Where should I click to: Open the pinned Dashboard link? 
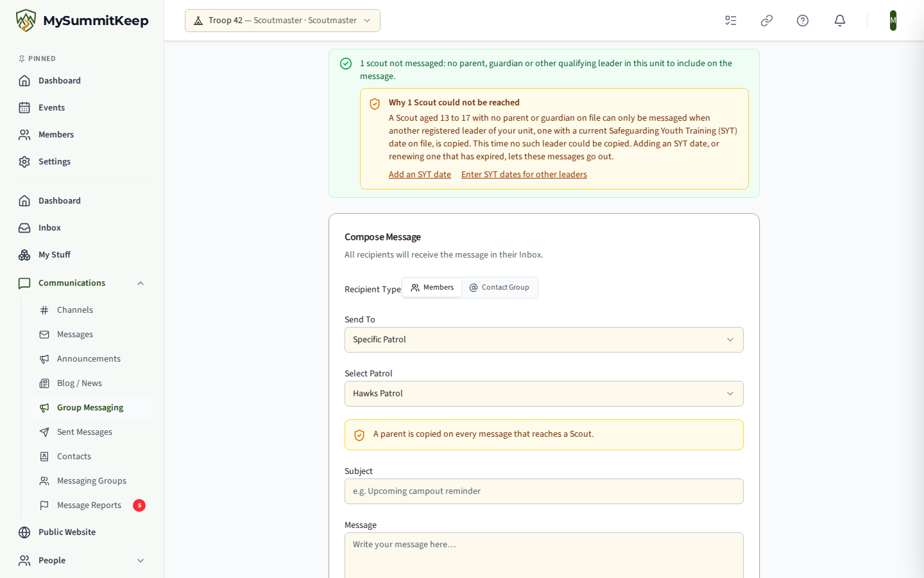(x=82, y=81)
